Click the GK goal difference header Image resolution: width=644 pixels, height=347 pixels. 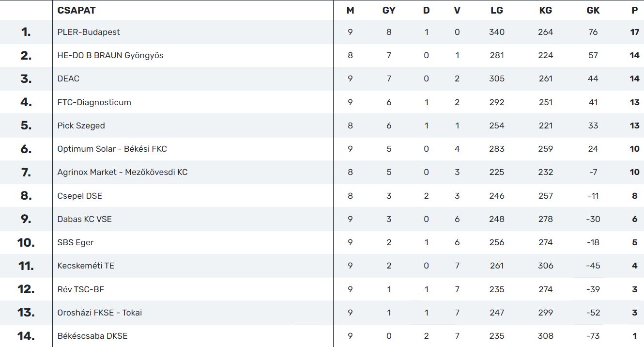pyautogui.click(x=593, y=10)
